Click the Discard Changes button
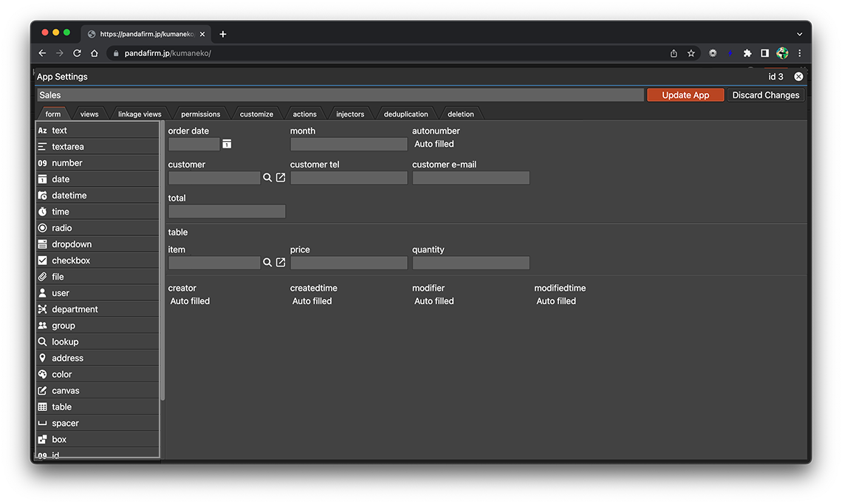The image size is (842, 504). pos(765,95)
